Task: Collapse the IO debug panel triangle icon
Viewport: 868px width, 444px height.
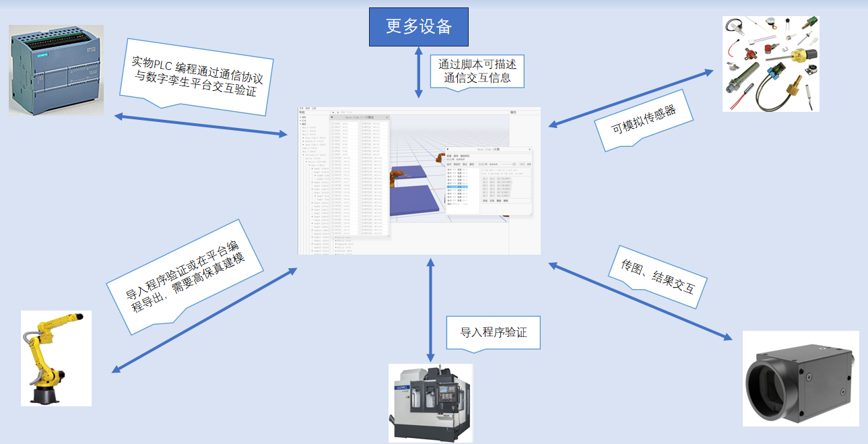Action: coord(331,117)
